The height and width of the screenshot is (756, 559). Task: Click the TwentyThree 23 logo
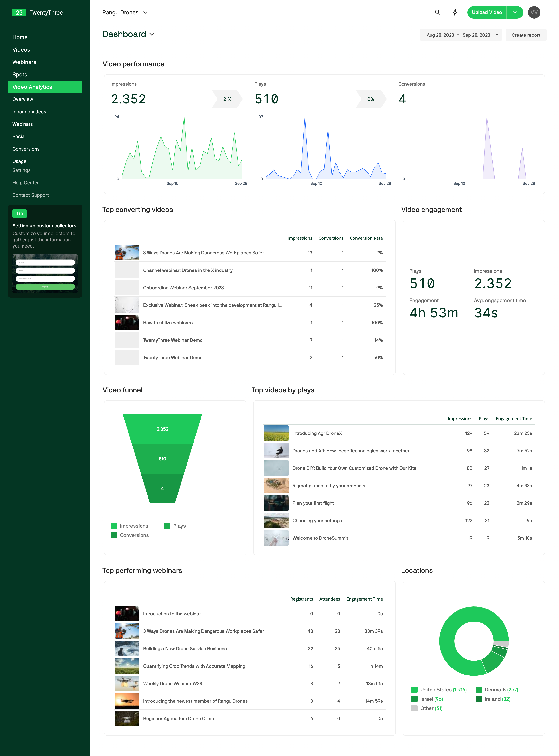coord(19,12)
